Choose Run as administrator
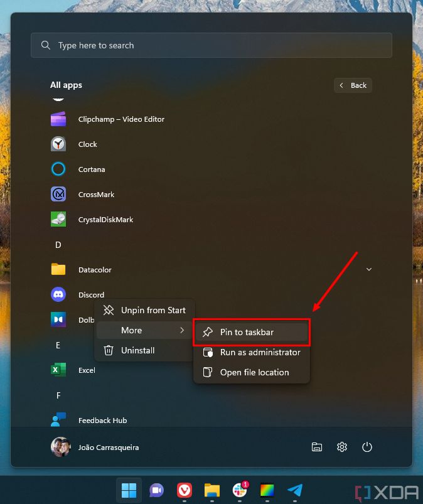The image size is (423, 504). (x=252, y=352)
